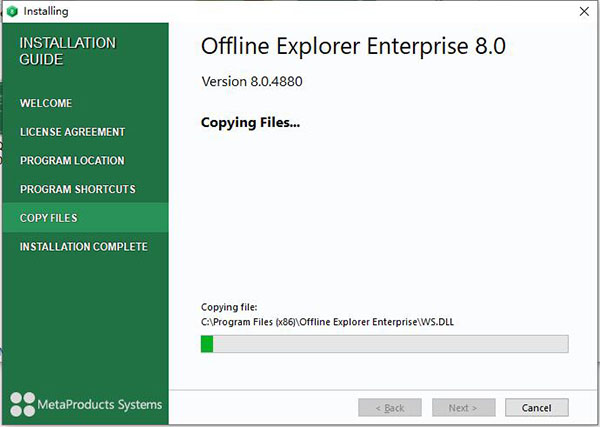Image resolution: width=600 pixels, height=427 pixels.
Task: Click the MetaProducts Systems four-circle logo
Action: coord(23,404)
